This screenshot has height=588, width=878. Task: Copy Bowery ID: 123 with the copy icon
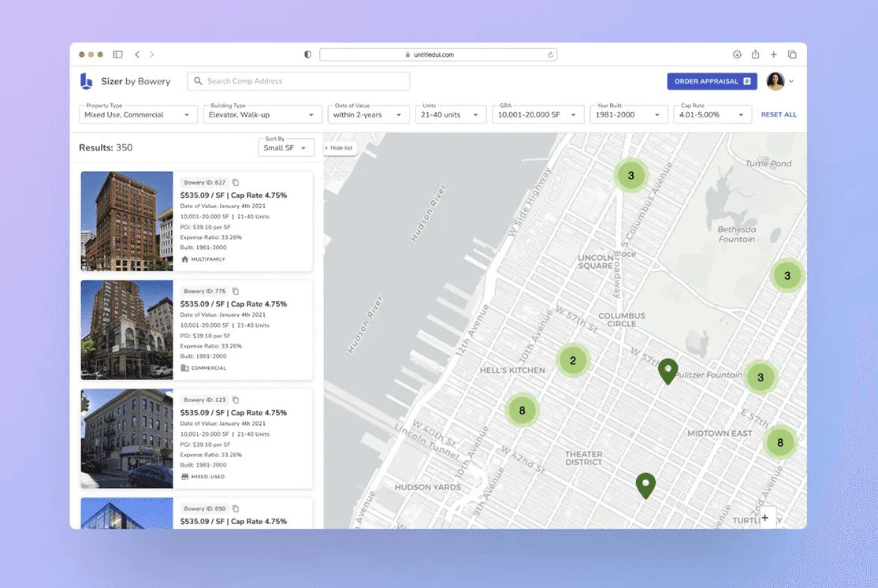pyautogui.click(x=236, y=400)
